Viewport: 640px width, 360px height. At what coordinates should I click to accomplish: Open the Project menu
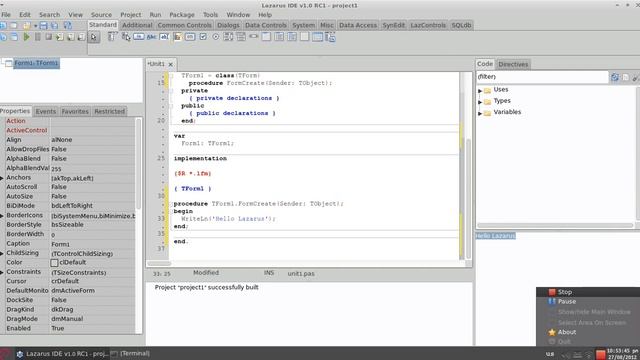coord(131,15)
